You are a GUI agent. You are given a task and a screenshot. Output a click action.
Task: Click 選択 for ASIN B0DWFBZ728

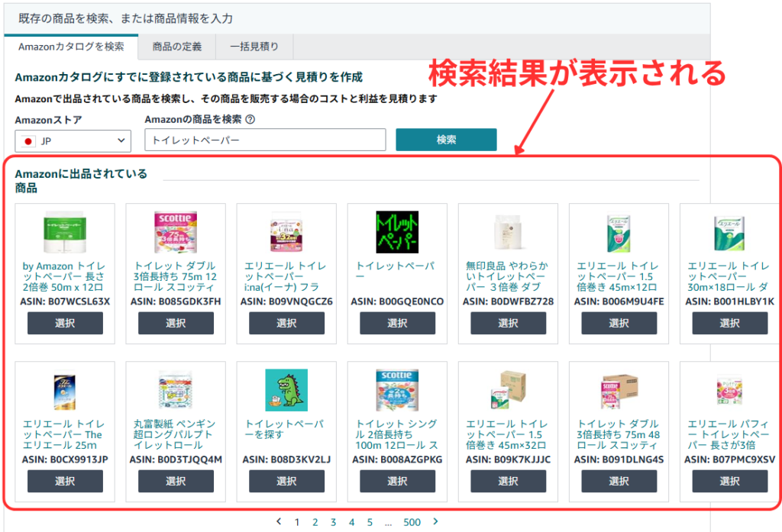508,323
